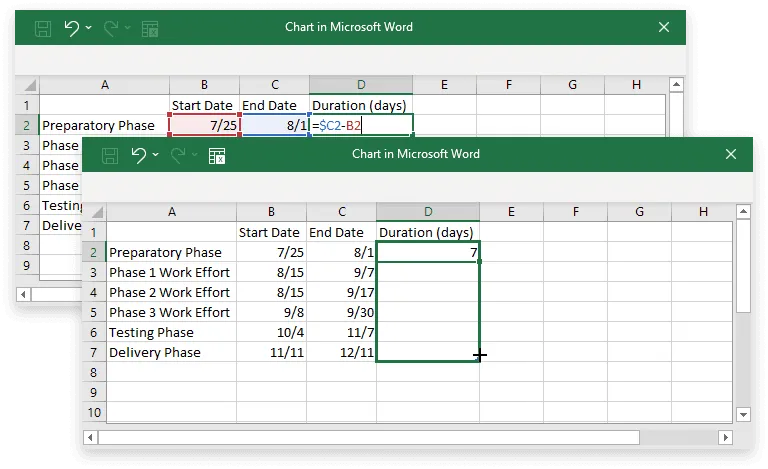Undo last action in the front window

pos(139,155)
